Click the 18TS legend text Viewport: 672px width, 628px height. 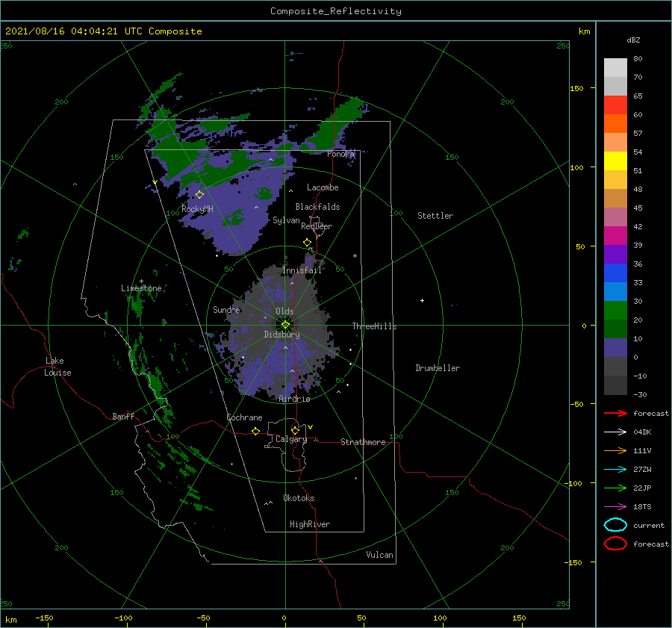click(642, 507)
